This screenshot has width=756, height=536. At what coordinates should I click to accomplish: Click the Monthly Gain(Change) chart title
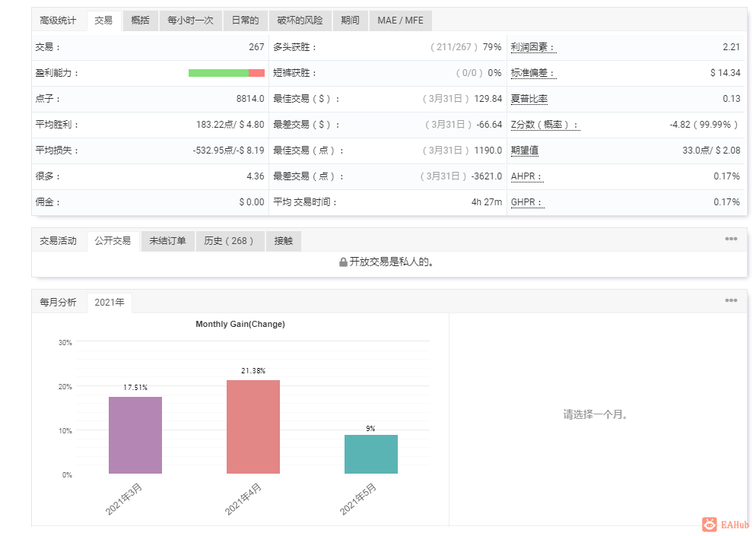coord(240,324)
